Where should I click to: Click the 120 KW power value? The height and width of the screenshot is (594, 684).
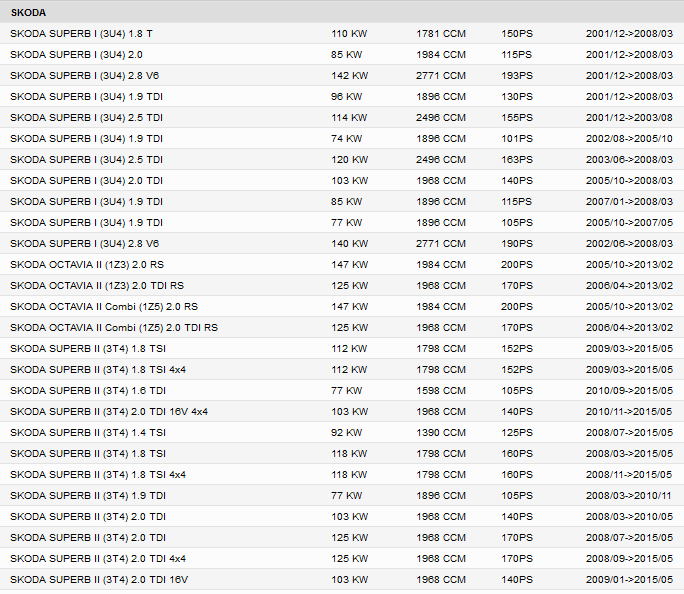(349, 160)
